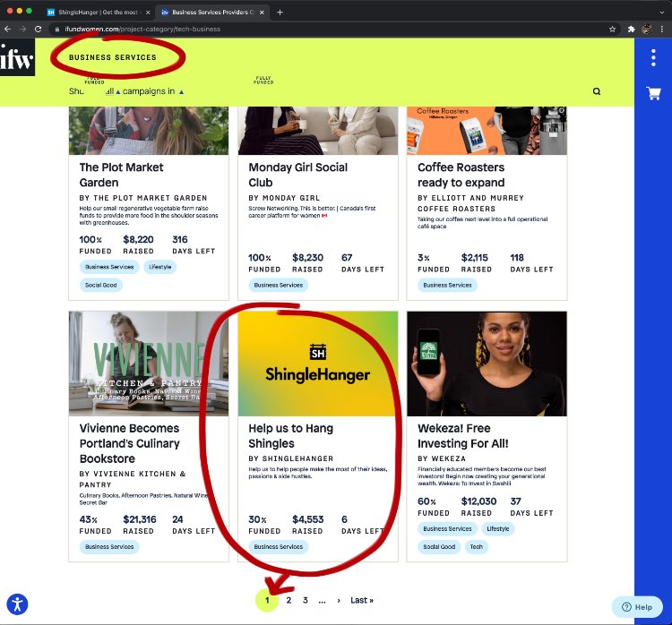
Task: Click Business Services tag on Coffee Roasters card
Action: point(447,285)
